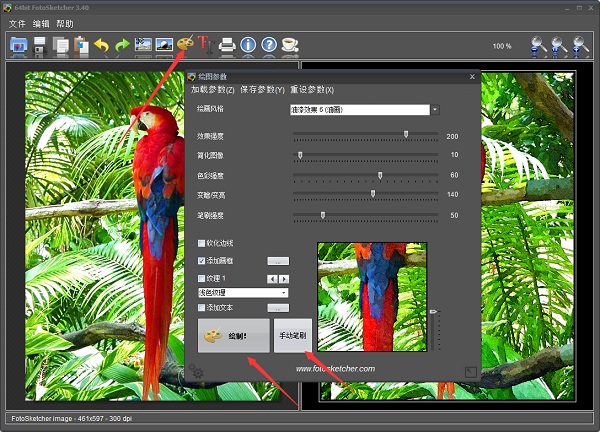Click the green redo arrow

tap(122, 45)
